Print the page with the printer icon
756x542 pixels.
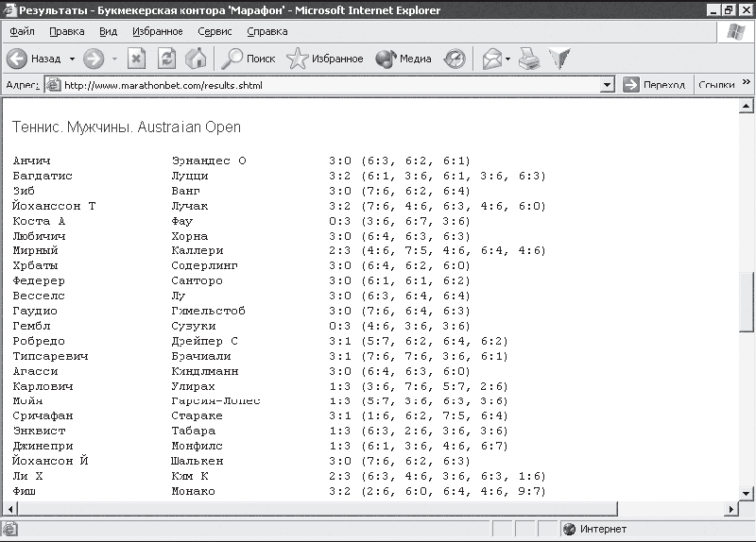click(x=529, y=59)
